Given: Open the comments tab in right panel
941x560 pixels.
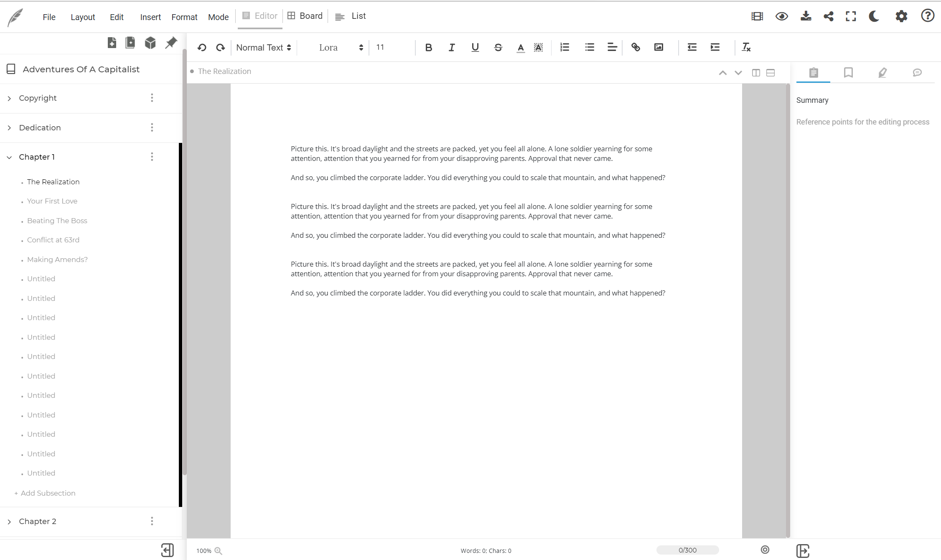Looking at the screenshot, I should [917, 73].
